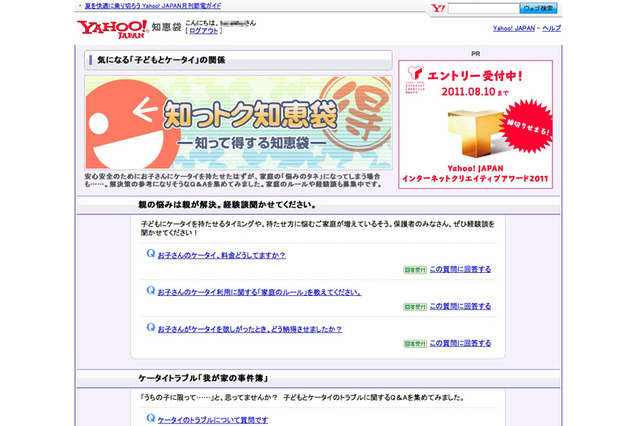
Task: Focus the web search input field
Action: coord(483,8)
